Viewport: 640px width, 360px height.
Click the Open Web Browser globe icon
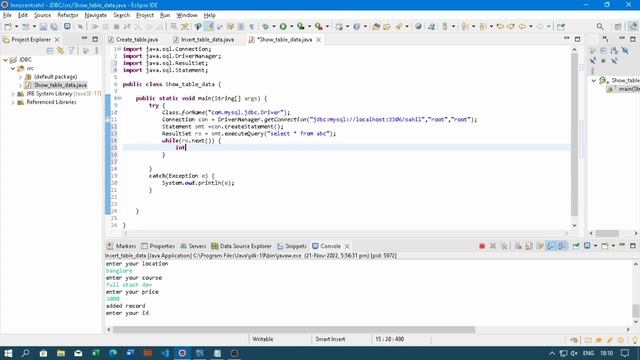click(418, 27)
